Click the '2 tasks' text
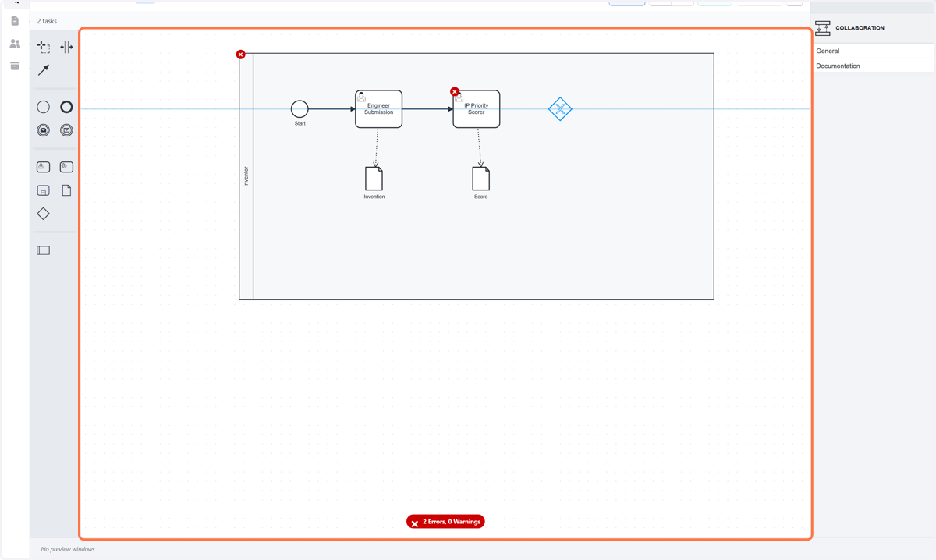936x560 pixels. point(47,21)
